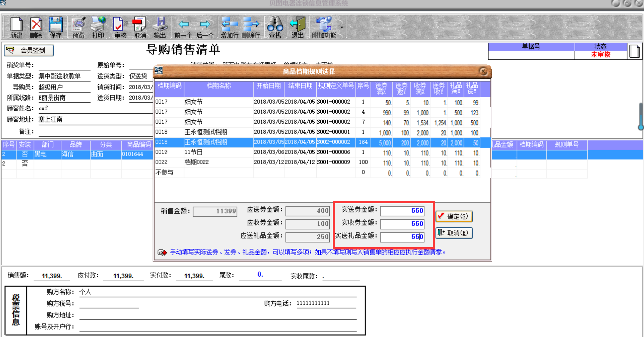Click the 开始日期 column header

269,89
